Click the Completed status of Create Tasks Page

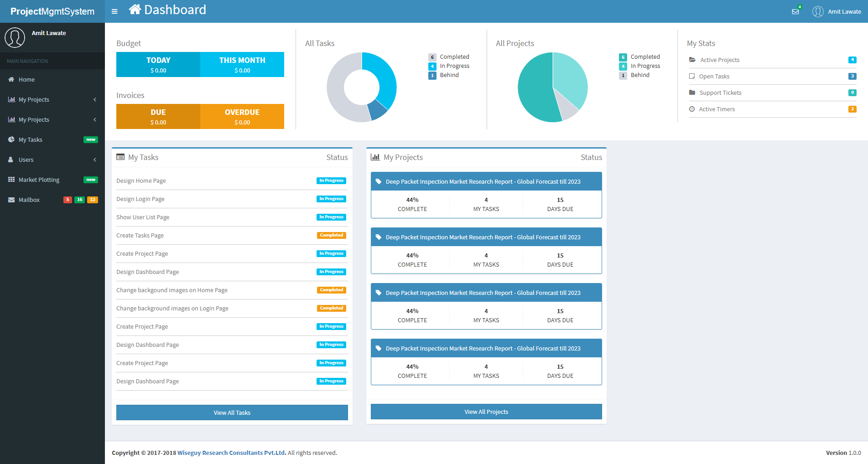pyautogui.click(x=332, y=235)
